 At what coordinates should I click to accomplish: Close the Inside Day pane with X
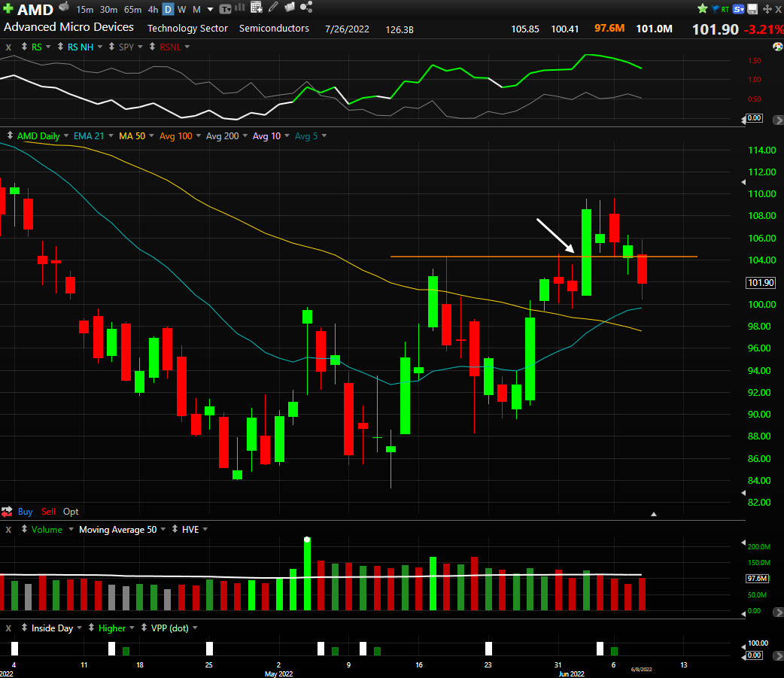8,628
